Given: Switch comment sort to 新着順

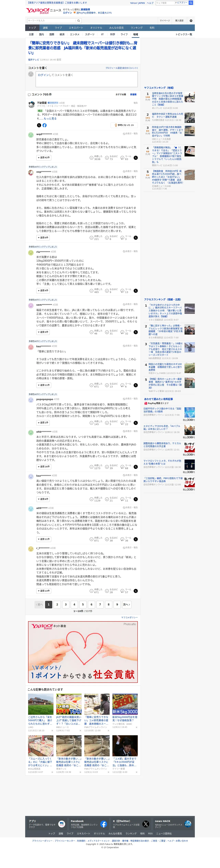Looking at the screenshot, I should pos(133,94).
